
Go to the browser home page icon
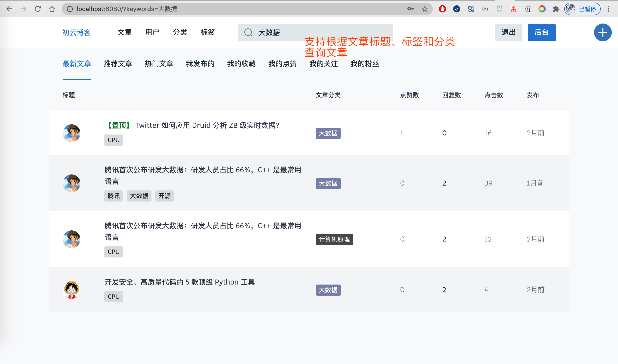point(52,9)
